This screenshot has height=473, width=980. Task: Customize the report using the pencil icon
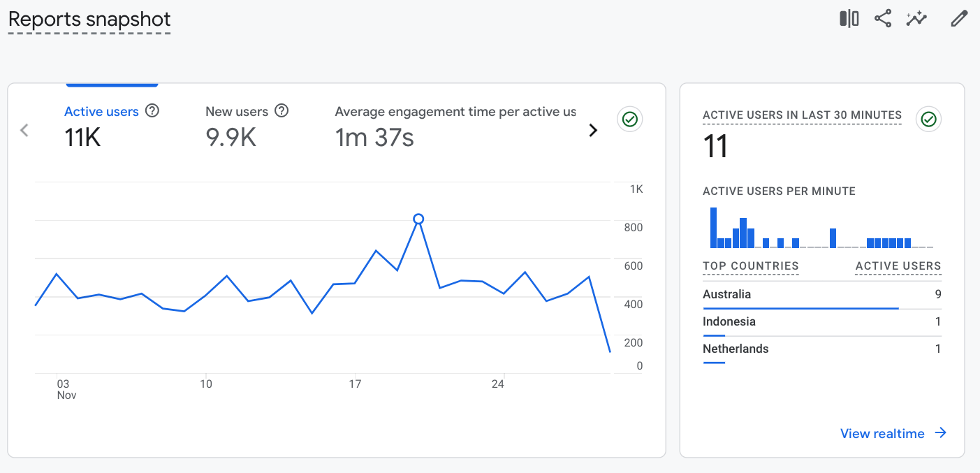tap(958, 18)
